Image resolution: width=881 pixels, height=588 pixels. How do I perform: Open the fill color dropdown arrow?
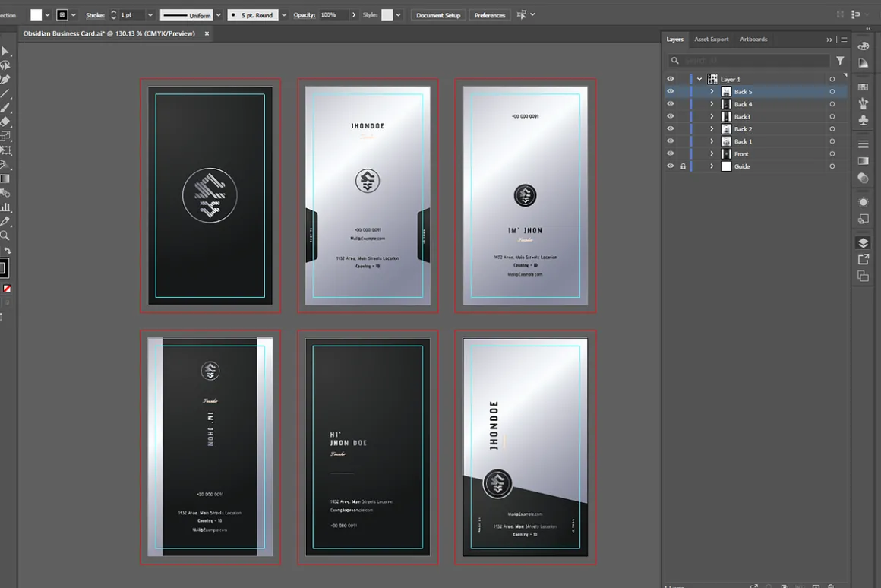[47, 15]
